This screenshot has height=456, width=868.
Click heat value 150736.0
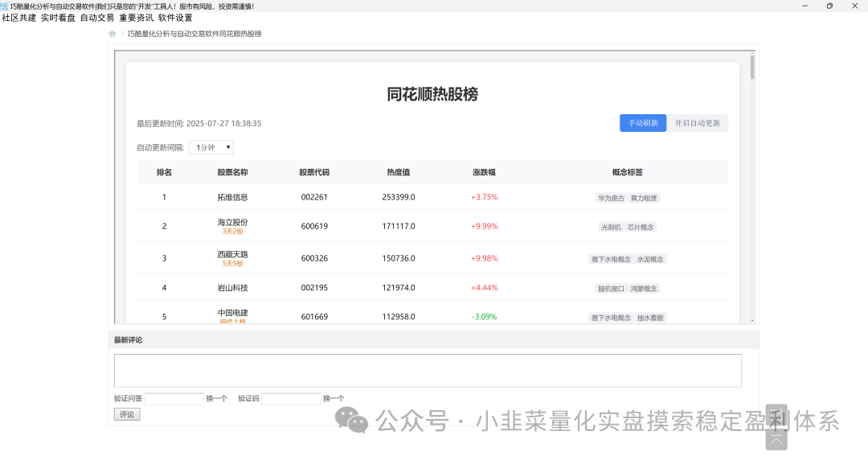click(x=398, y=258)
